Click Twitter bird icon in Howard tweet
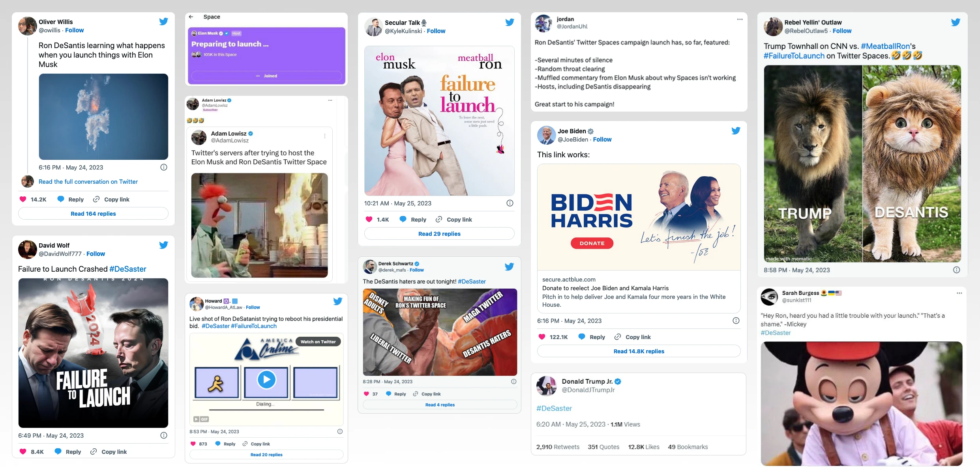Image resolution: width=980 pixels, height=470 pixels. pyautogui.click(x=337, y=301)
